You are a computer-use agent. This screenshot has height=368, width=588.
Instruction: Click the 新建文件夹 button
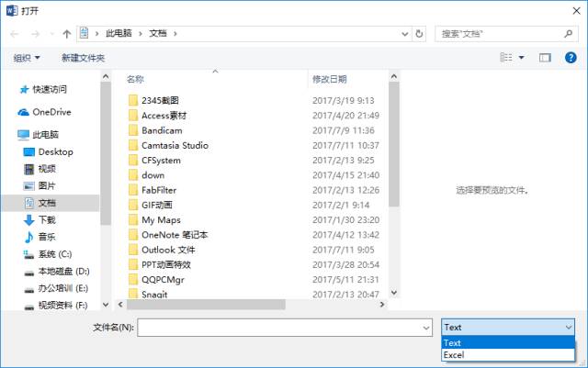pyautogui.click(x=83, y=58)
